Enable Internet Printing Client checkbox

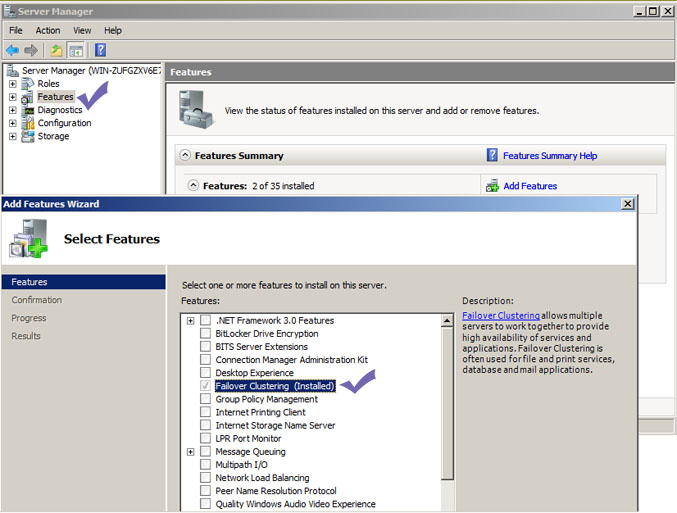tap(206, 412)
